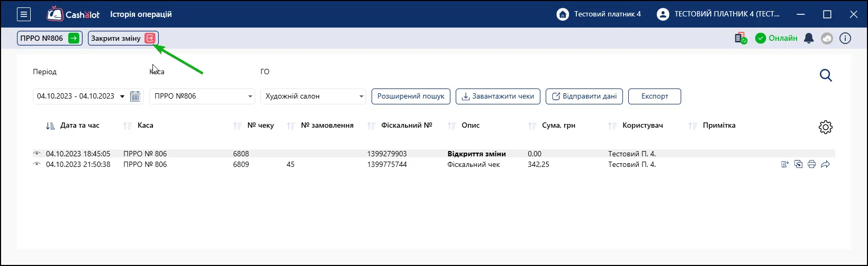This screenshot has height=266, width=868.
Task: Click the Експорт button
Action: pos(655,96)
